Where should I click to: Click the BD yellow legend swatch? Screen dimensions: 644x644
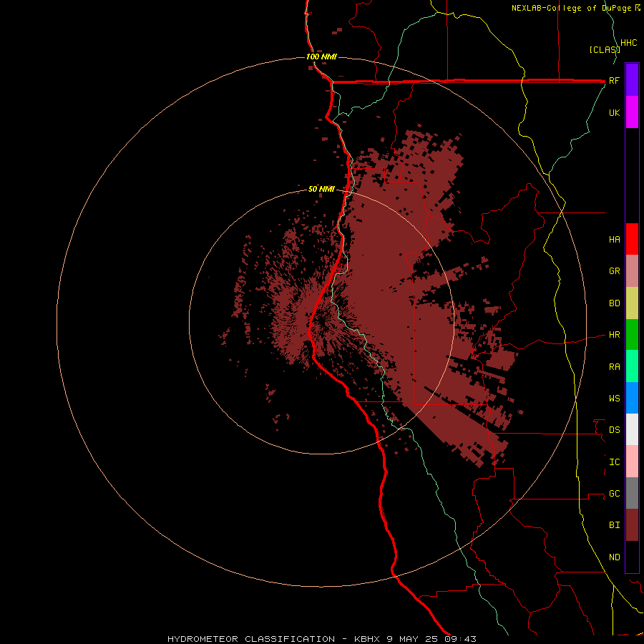pos(632,303)
